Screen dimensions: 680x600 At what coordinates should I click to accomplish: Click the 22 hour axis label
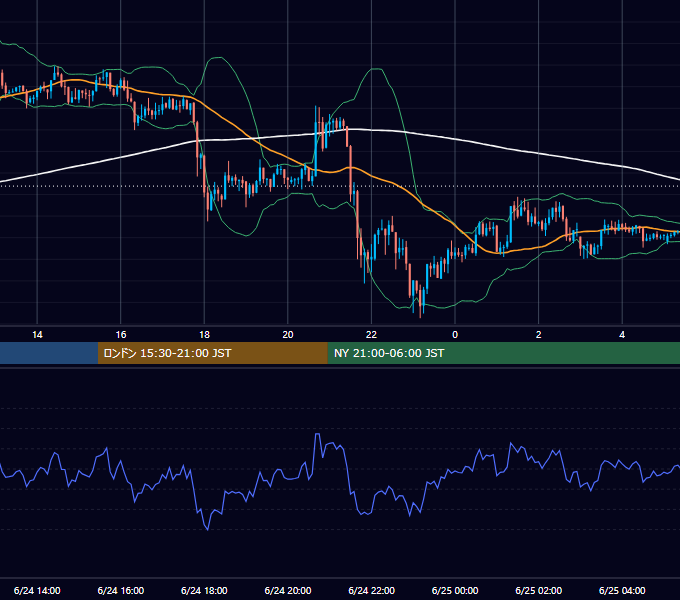371,335
